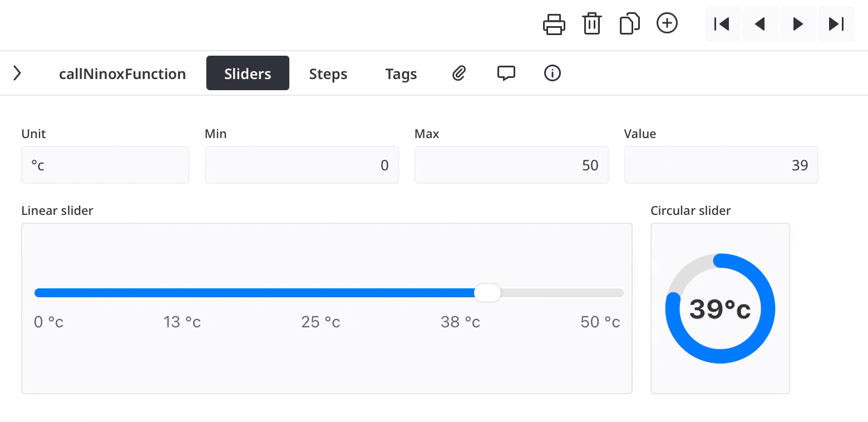Screen dimensions: 868x422
Task: Show the record info icon tab
Action: tap(553, 73)
